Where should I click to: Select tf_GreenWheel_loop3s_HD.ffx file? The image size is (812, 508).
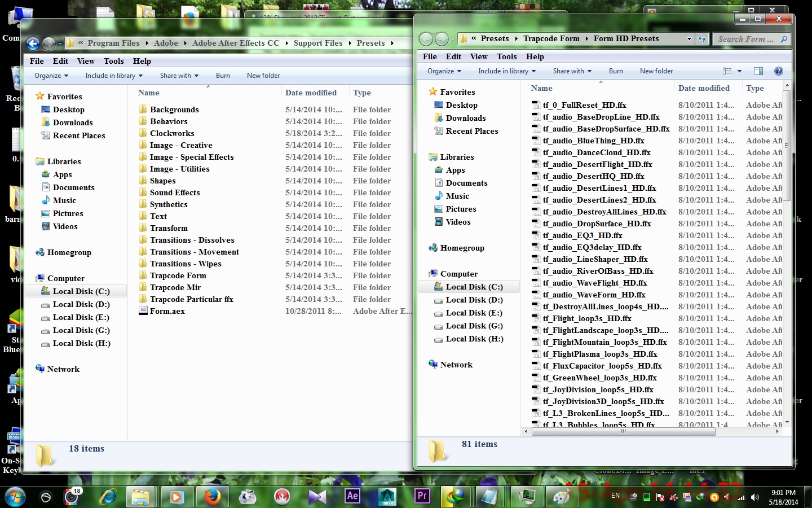pyautogui.click(x=599, y=378)
